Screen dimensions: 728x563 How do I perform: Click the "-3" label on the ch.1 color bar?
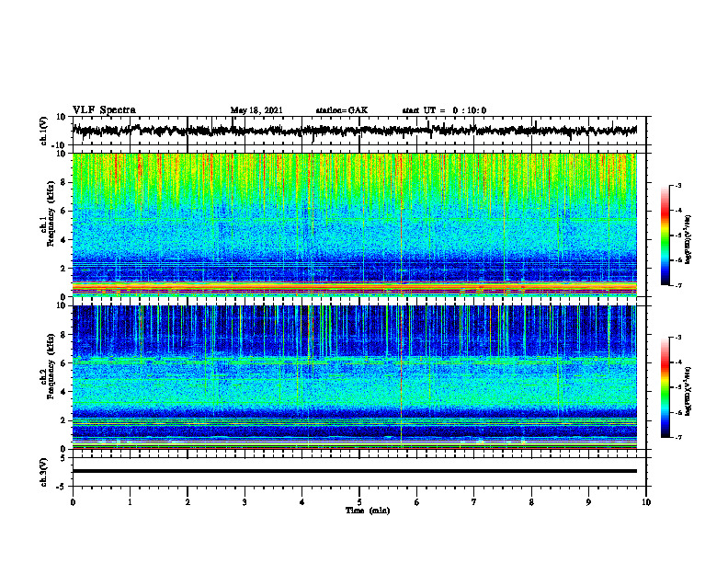(x=678, y=185)
